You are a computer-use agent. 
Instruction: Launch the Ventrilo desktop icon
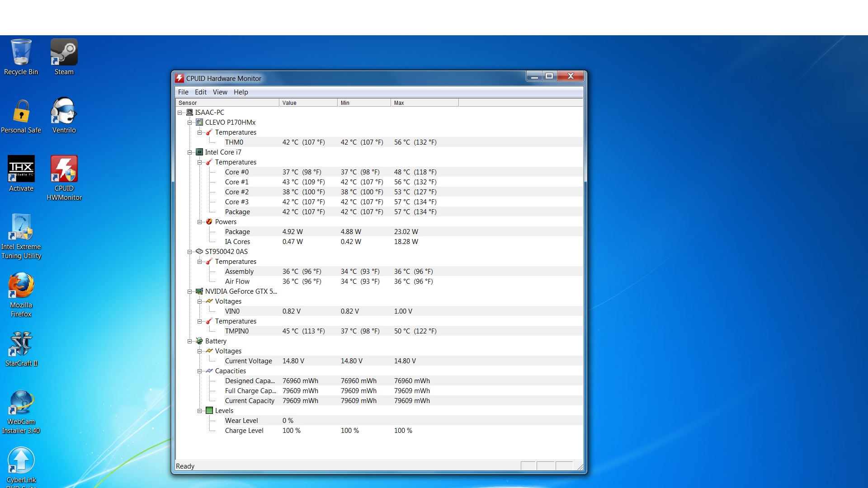pyautogui.click(x=64, y=116)
